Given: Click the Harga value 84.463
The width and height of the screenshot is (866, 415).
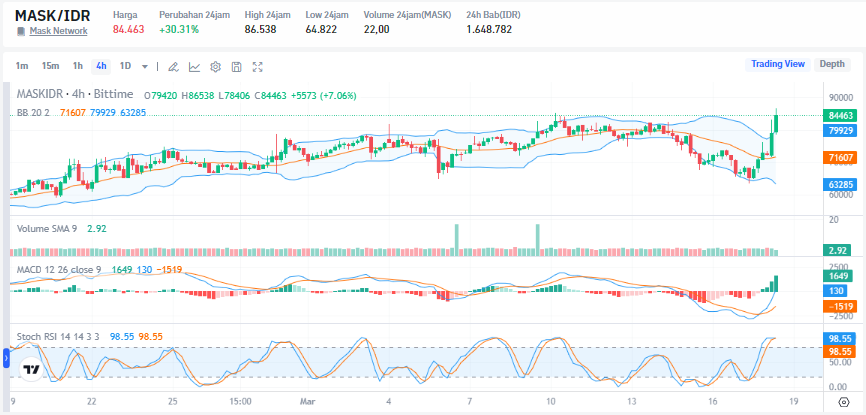Looking at the screenshot, I should pos(128,29).
